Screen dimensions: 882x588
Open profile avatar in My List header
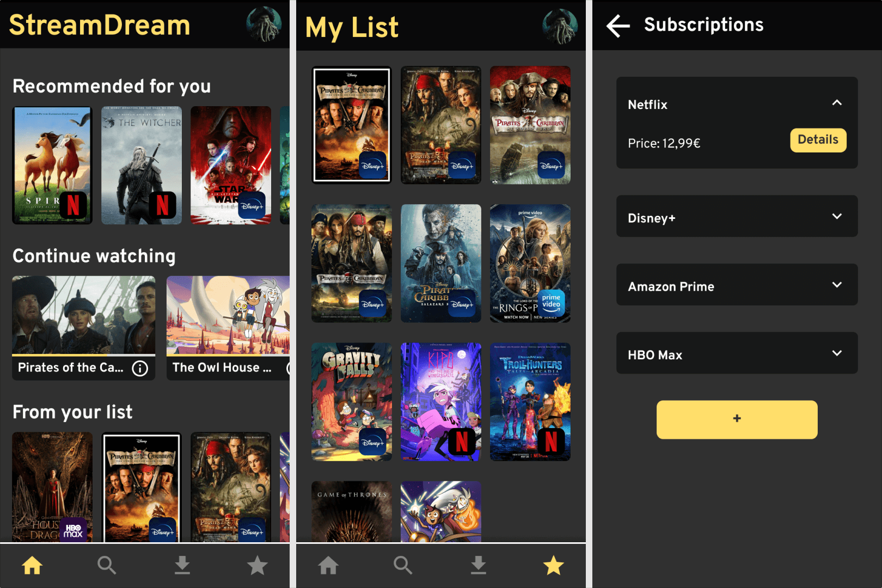560,26
